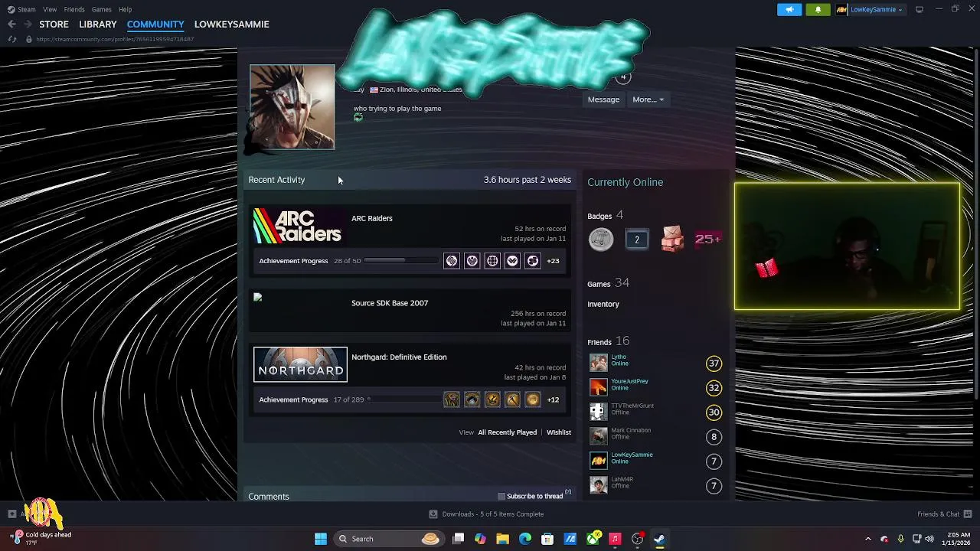Open the Help menu

click(x=125, y=9)
